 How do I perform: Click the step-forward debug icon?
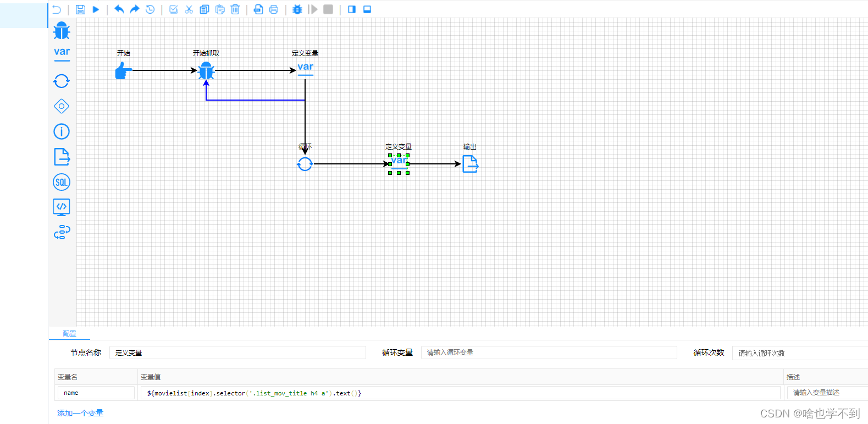313,9
